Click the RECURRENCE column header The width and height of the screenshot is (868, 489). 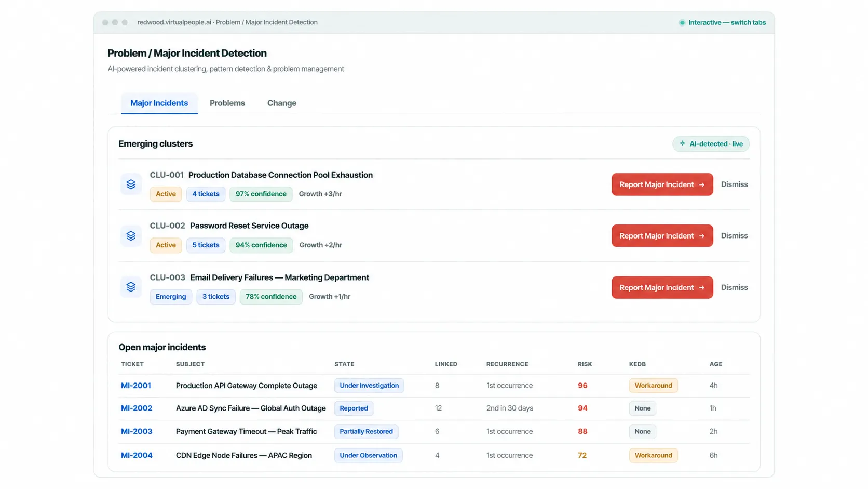[507, 364]
